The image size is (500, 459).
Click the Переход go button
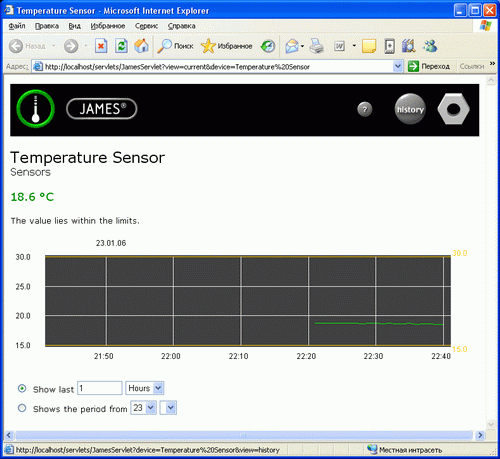tap(429, 66)
